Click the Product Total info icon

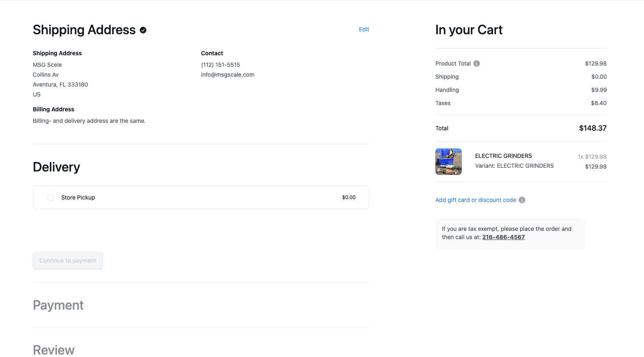(x=477, y=63)
